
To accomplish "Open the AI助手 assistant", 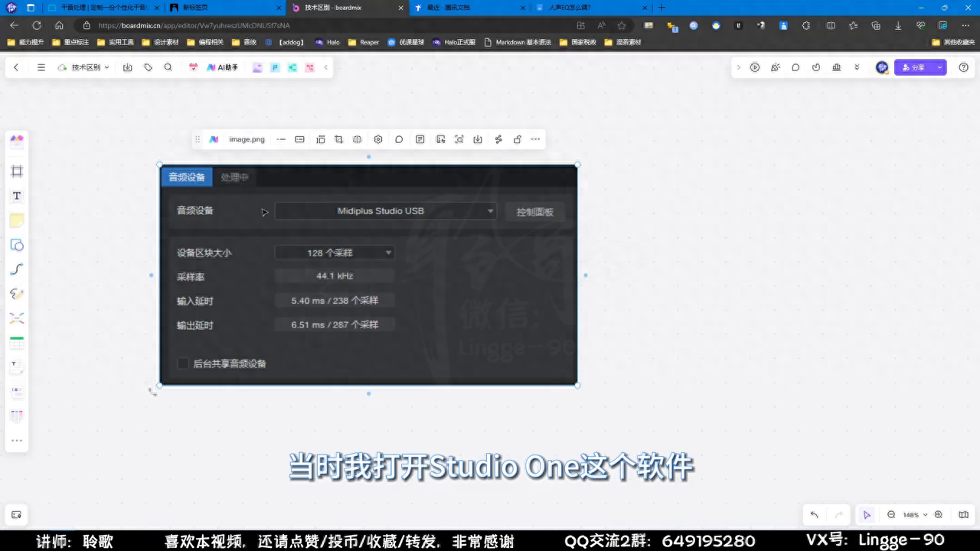I will pyautogui.click(x=222, y=67).
